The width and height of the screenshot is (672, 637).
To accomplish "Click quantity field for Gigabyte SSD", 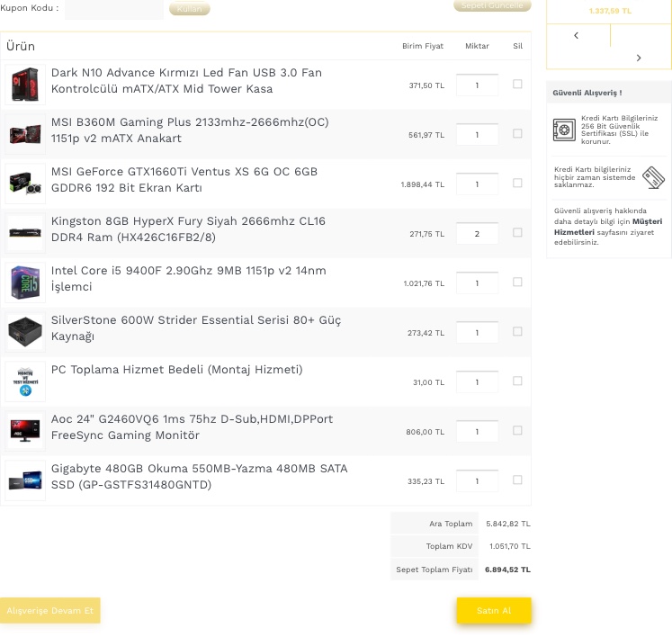I will 477,481.
